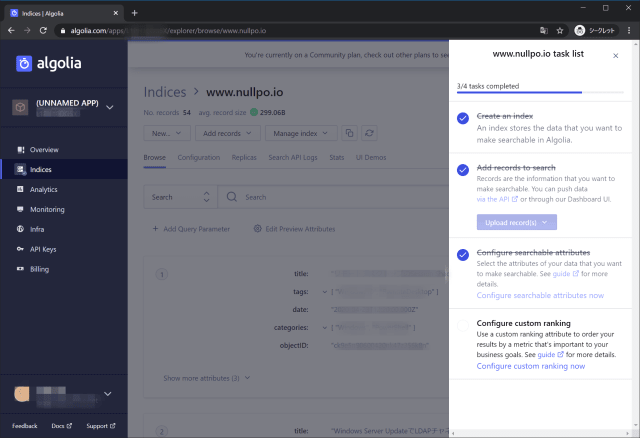Click Add Query Parameter
Viewport: 640px width, 438px height.
(x=191, y=229)
